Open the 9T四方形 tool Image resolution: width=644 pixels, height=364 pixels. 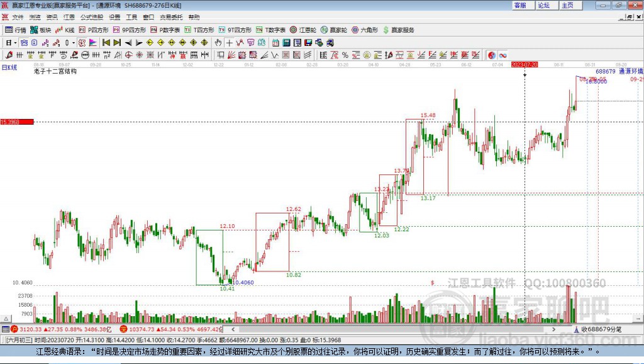tap(235, 30)
